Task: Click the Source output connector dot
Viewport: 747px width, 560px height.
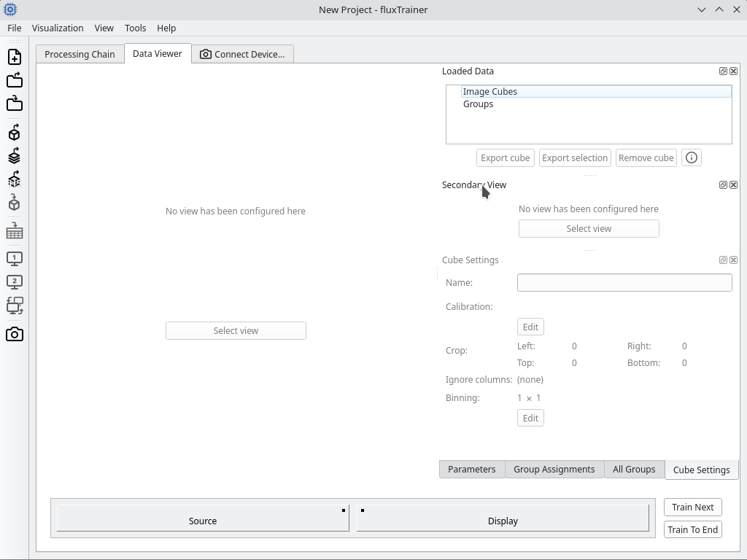Action: pos(344,510)
